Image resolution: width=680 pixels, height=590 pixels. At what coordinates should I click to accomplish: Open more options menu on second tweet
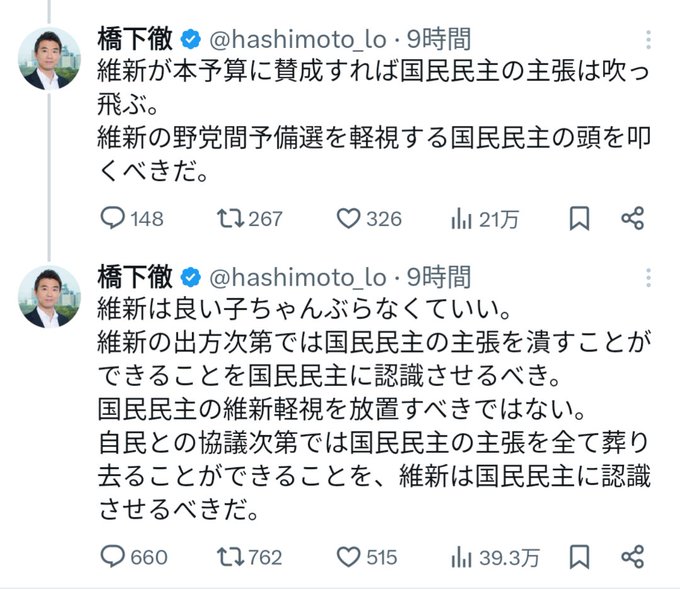coord(648,278)
